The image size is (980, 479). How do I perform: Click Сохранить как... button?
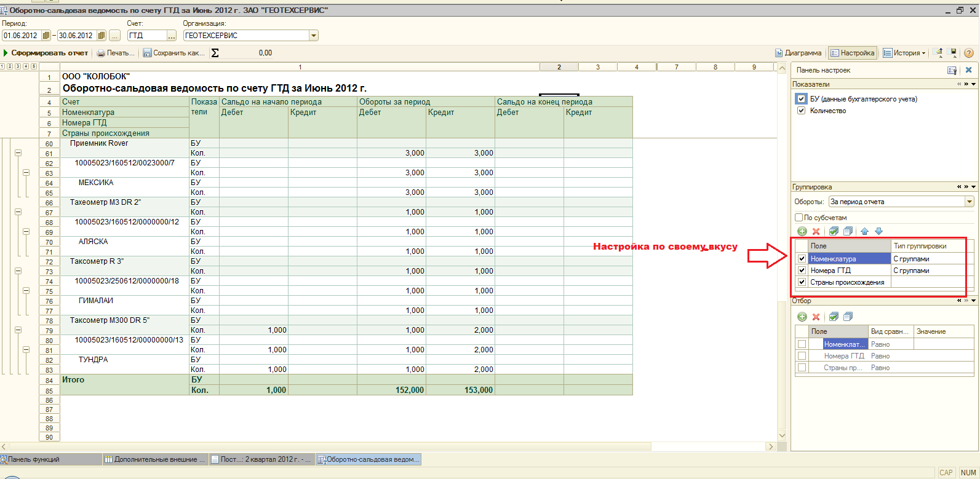point(174,53)
